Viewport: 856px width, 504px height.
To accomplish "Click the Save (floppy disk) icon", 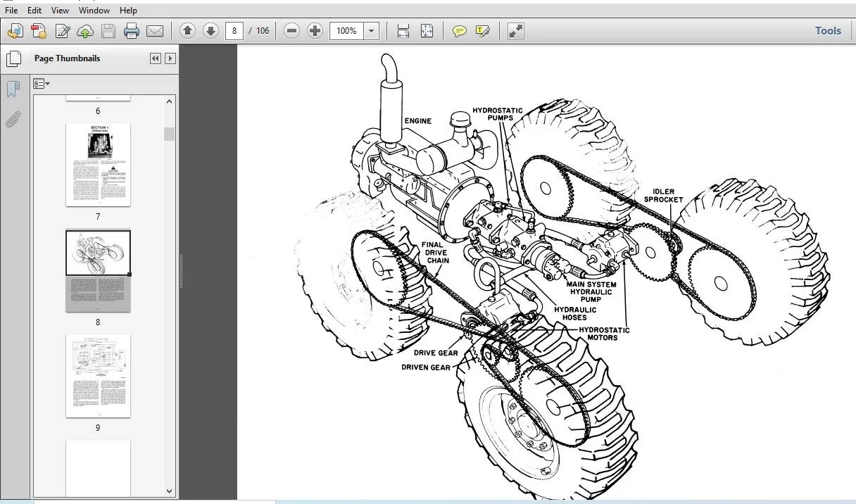I will (x=108, y=31).
